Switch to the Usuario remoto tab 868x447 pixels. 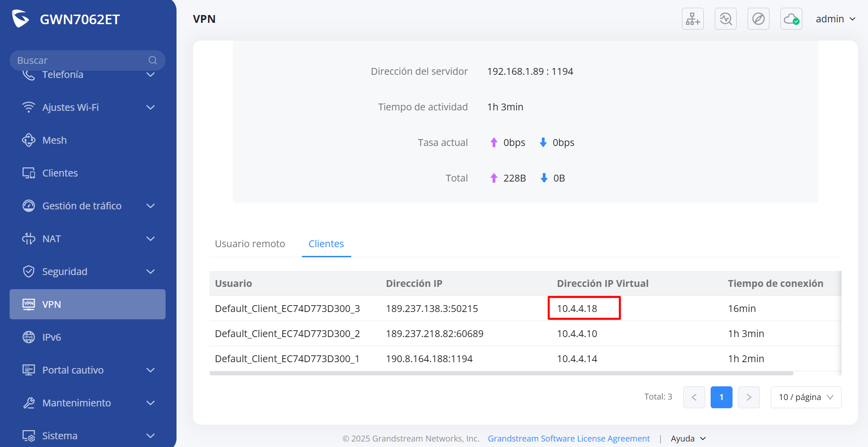click(x=250, y=244)
